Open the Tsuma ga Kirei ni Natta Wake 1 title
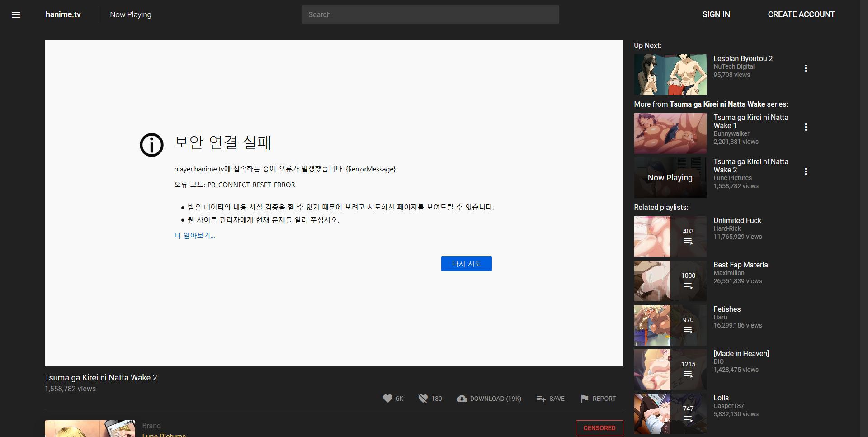This screenshot has width=868, height=437. [x=750, y=121]
